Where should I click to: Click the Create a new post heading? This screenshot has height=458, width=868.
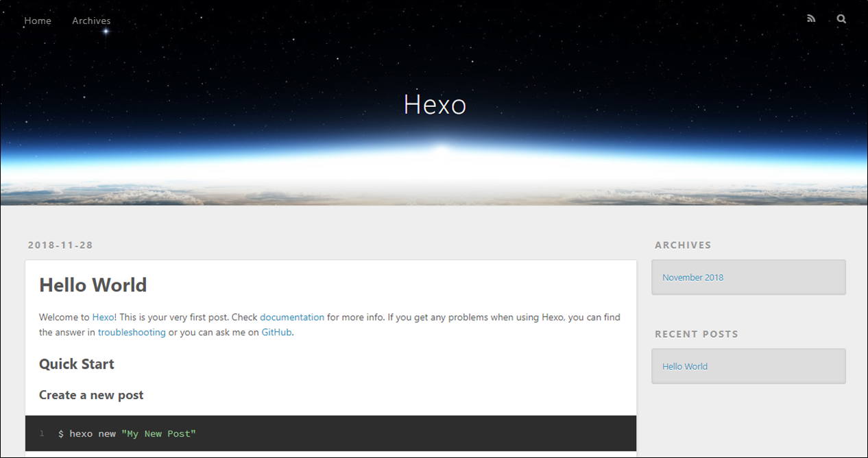91,395
